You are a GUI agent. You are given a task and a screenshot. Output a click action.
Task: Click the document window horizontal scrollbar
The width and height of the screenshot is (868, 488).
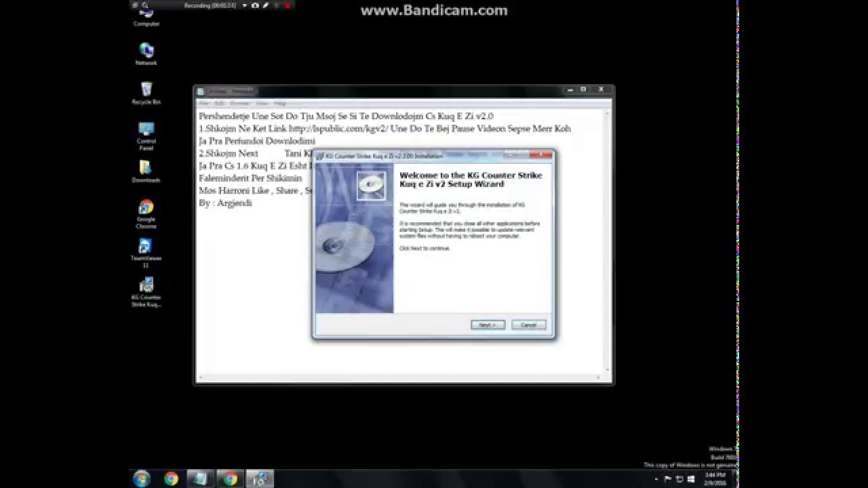pos(399,377)
